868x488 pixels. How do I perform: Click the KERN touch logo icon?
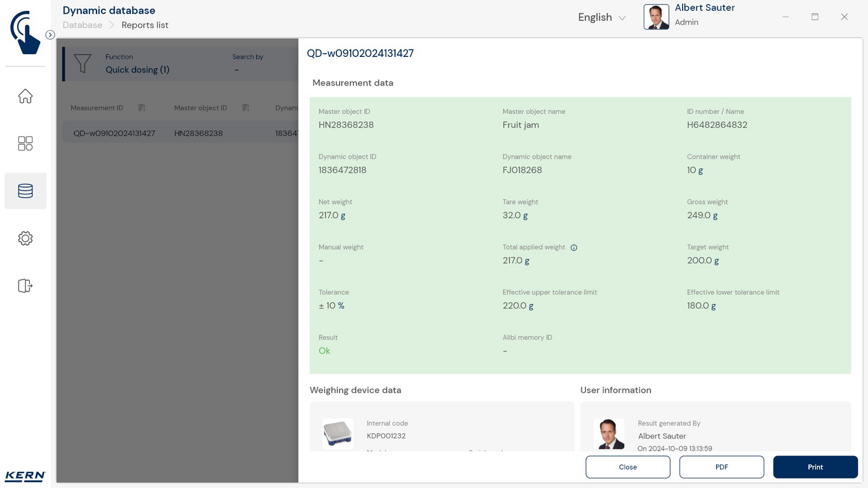coord(25,32)
